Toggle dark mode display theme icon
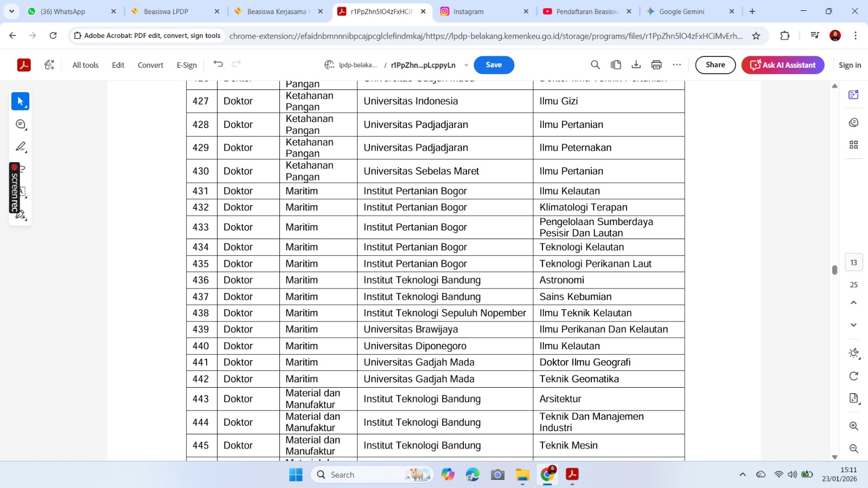 [x=853, y=354]
